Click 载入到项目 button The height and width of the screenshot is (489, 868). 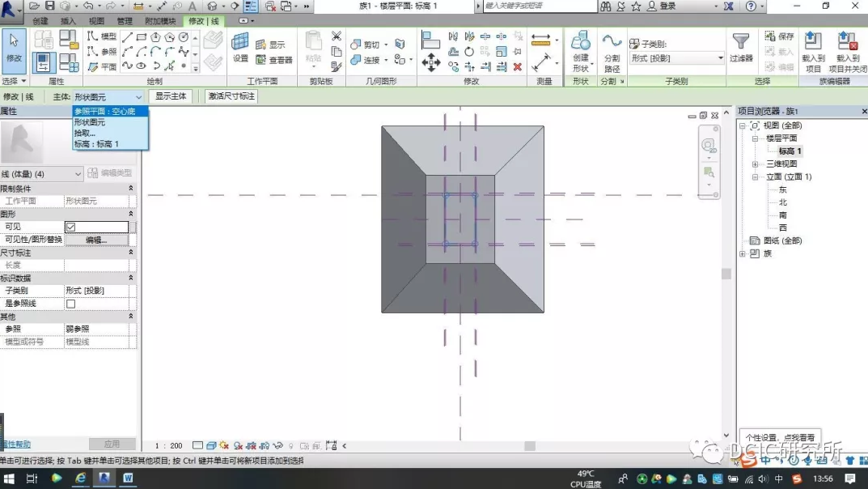[x=813, y=52]
